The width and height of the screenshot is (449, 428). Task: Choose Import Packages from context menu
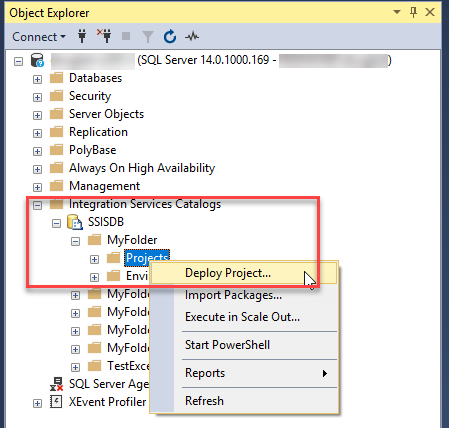tap(245, 295)
